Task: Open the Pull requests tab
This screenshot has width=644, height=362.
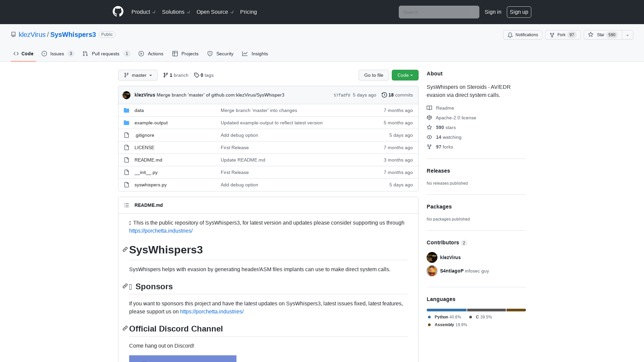Action: [106, 54]
